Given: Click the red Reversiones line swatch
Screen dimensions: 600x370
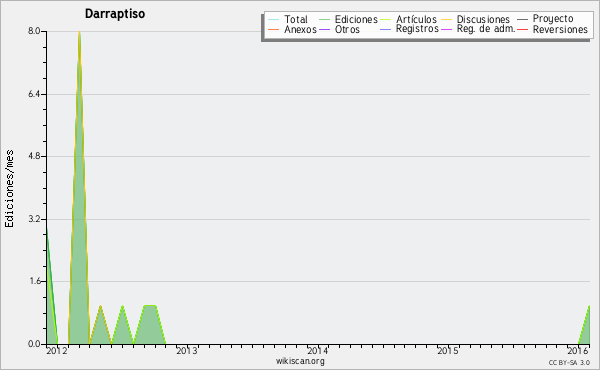Looking at the screenshot, I should point(523,30).
